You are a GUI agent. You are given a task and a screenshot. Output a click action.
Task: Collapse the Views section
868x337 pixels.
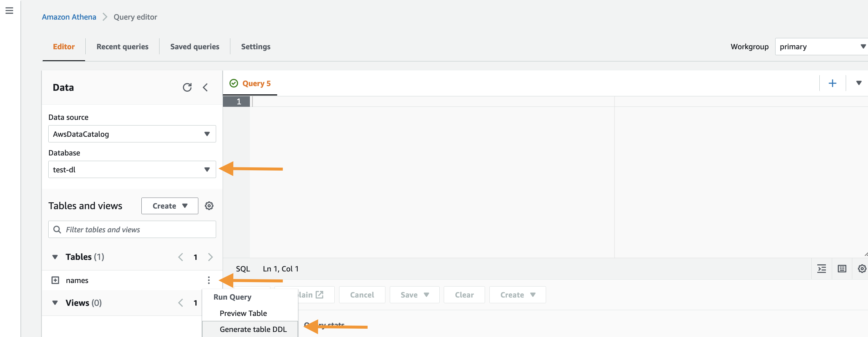point(55,303)
